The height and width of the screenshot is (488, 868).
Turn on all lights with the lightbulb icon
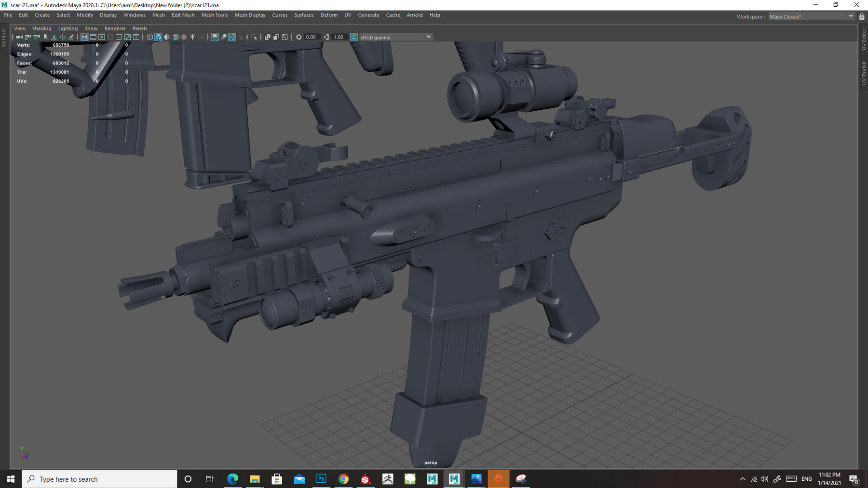[193, 37]
